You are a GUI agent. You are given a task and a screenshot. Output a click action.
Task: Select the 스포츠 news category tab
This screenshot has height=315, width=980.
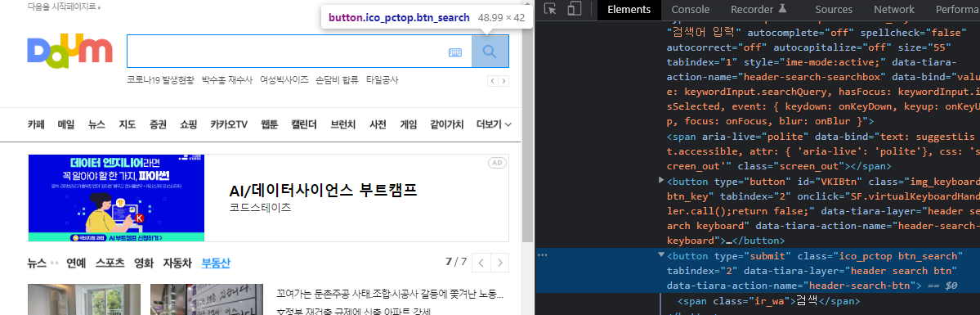tap(110, 263)
